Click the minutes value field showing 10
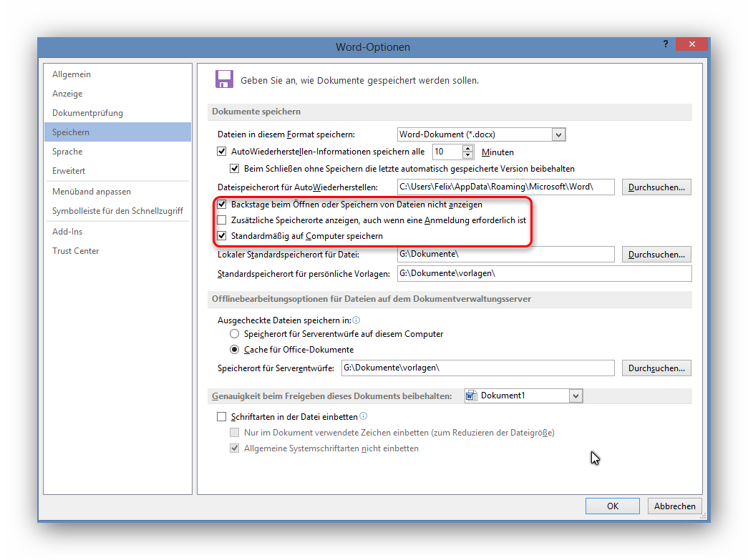The height and width of the screenshot is (560, 748). (447, 152)
